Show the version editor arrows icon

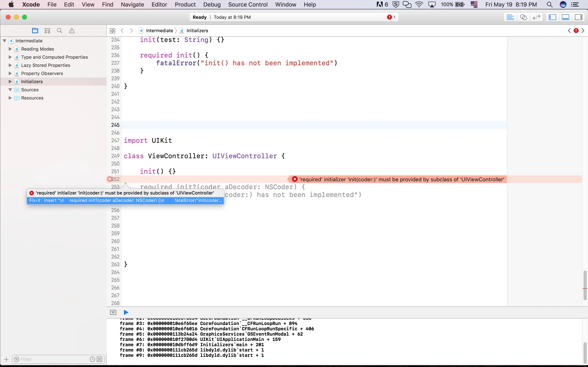pyautogui.click(x=536, y=17)
